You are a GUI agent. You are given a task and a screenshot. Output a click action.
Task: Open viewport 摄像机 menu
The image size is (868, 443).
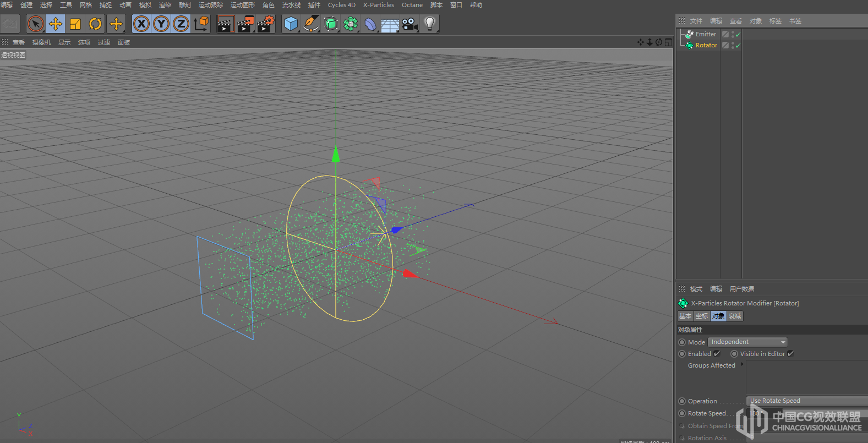(41, 42)
